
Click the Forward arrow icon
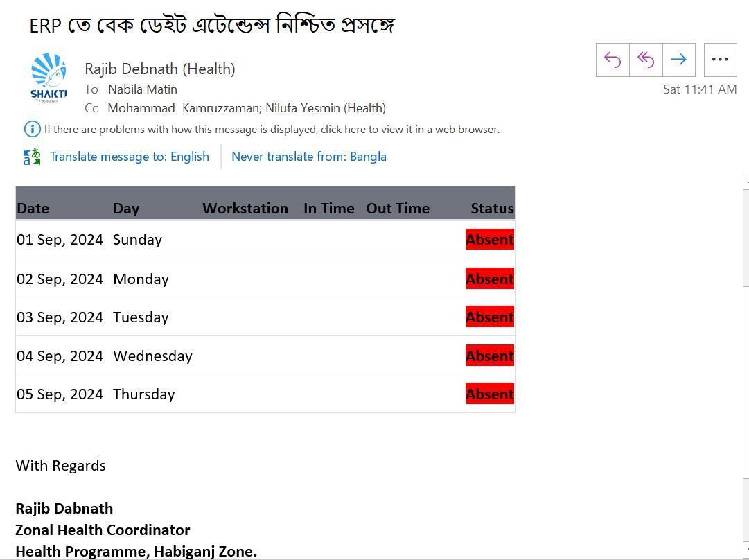679,60
